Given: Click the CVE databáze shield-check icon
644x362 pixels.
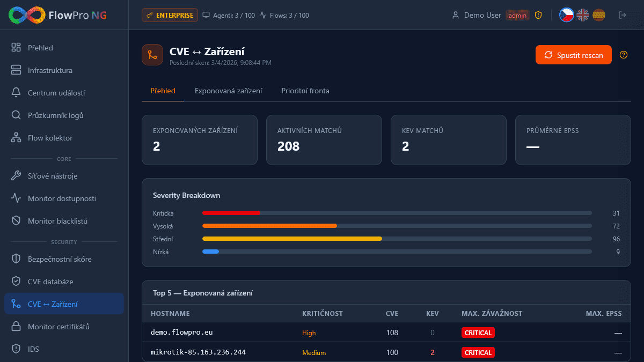Looking at the screenshot, I should (16, 281).
